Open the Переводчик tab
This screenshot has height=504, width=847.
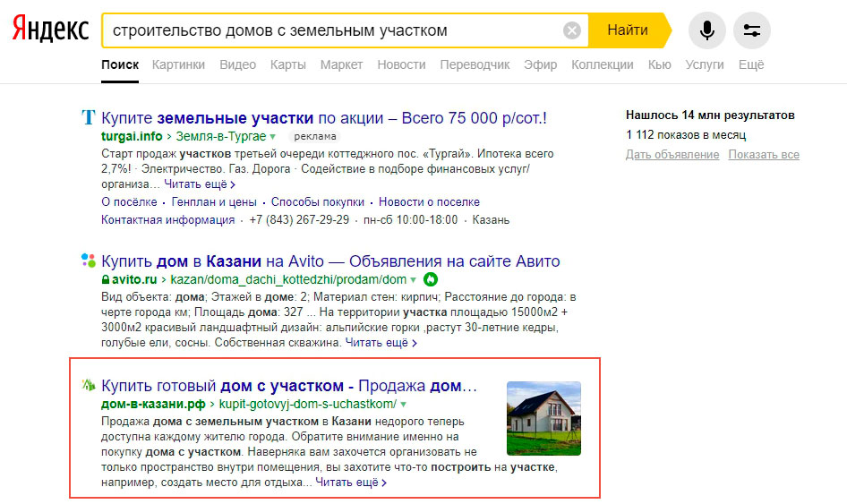(475, 64)
